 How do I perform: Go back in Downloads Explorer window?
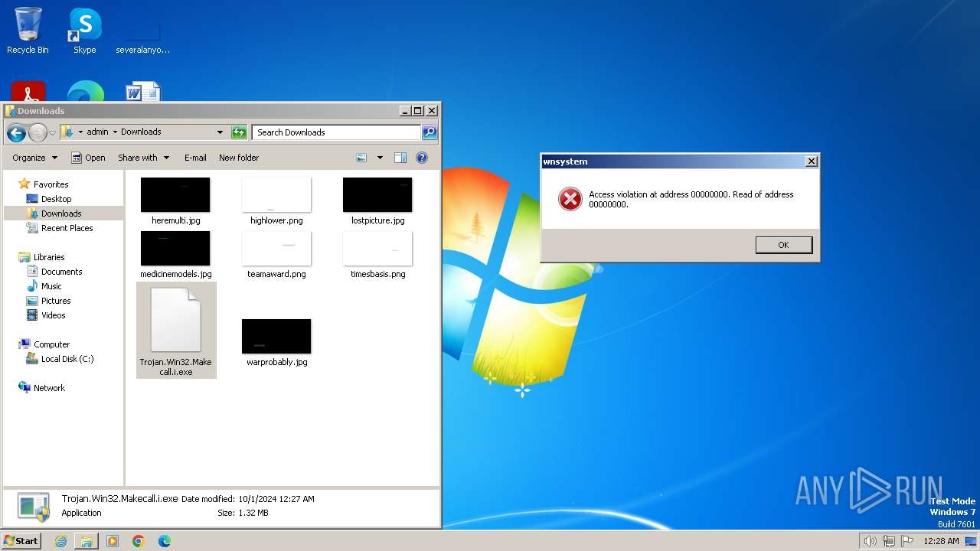point(16,133)
